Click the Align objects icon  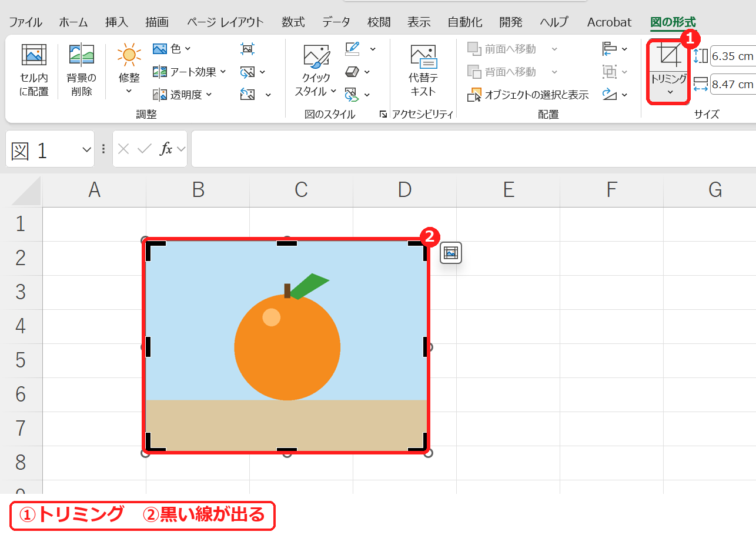pos(610,49)
